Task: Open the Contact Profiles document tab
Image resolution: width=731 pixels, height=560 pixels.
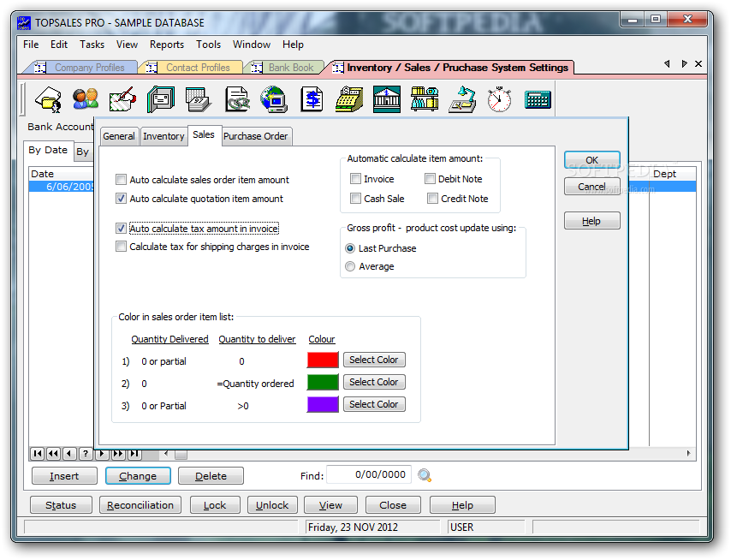Action: 193,68
